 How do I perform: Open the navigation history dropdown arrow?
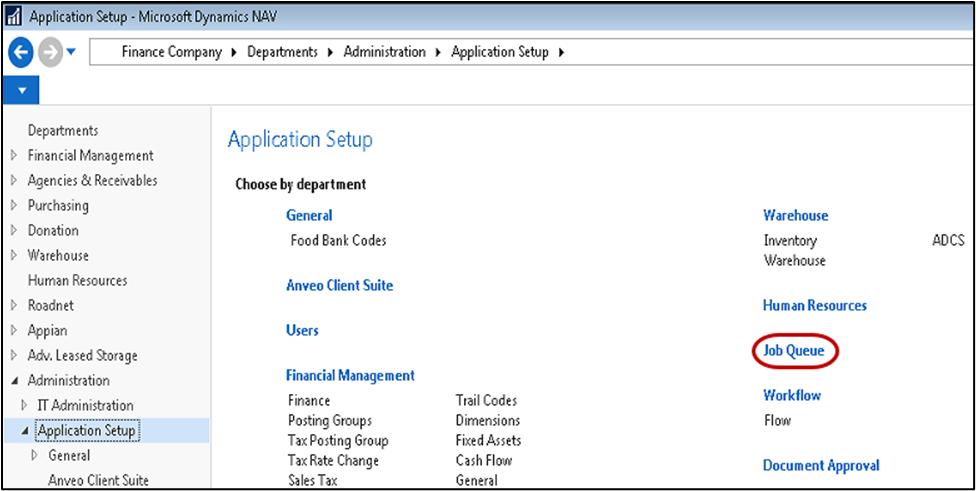(x=71, y=52)
